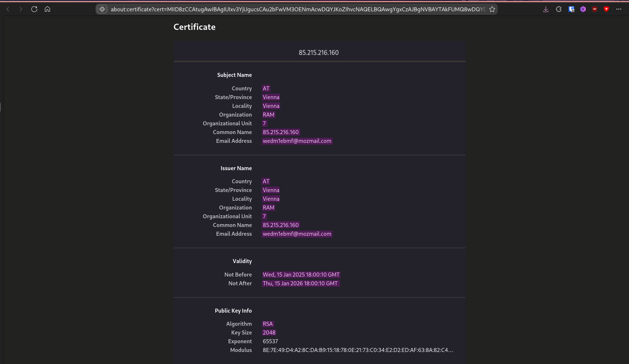Click the Issuer Name section header
The width and height of the screenshot is (629, 364).
(x=236, y=168)
